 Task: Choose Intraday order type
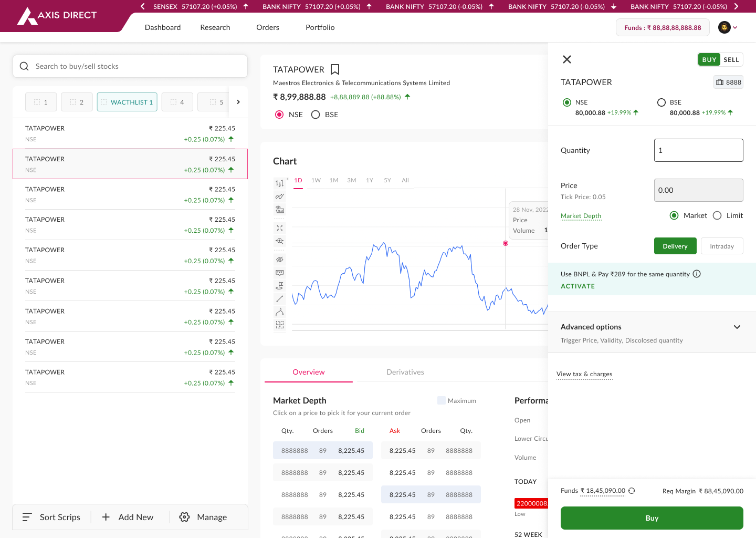click(x=722, y=246)
